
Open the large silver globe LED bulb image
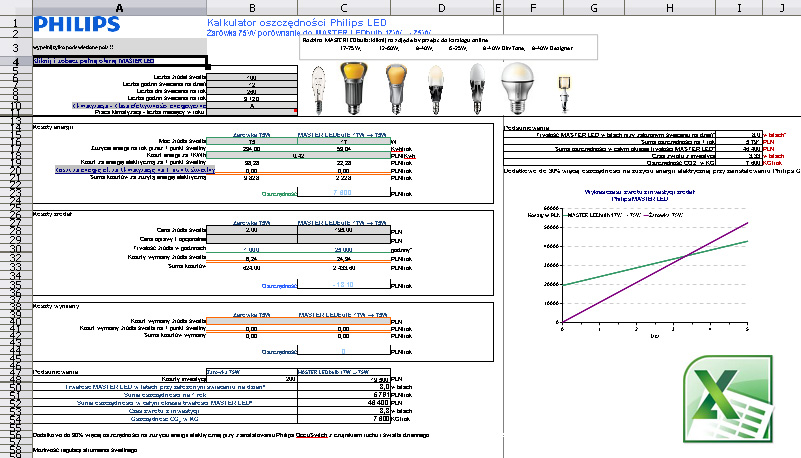517,88
